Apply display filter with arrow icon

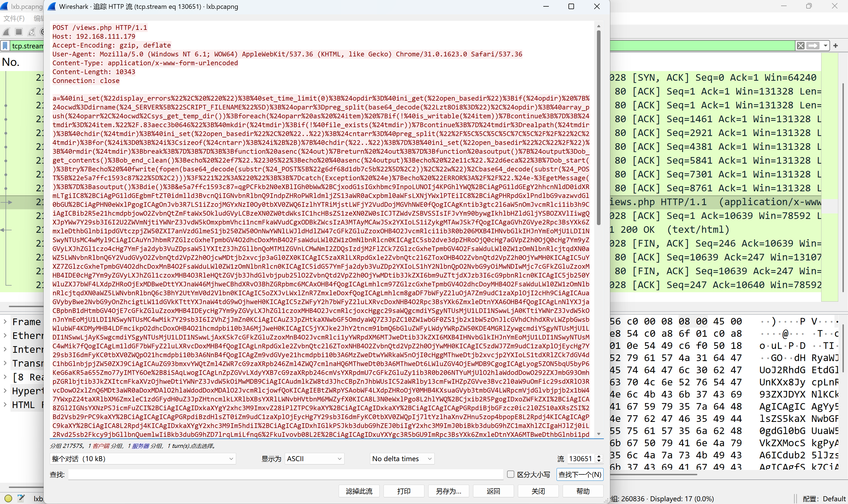pos(813,46)
